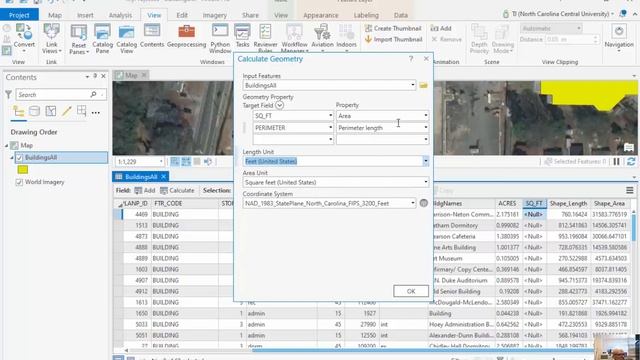Open Link Views menu
This screenshot has height=360, width=640.
tap(51, 39)
